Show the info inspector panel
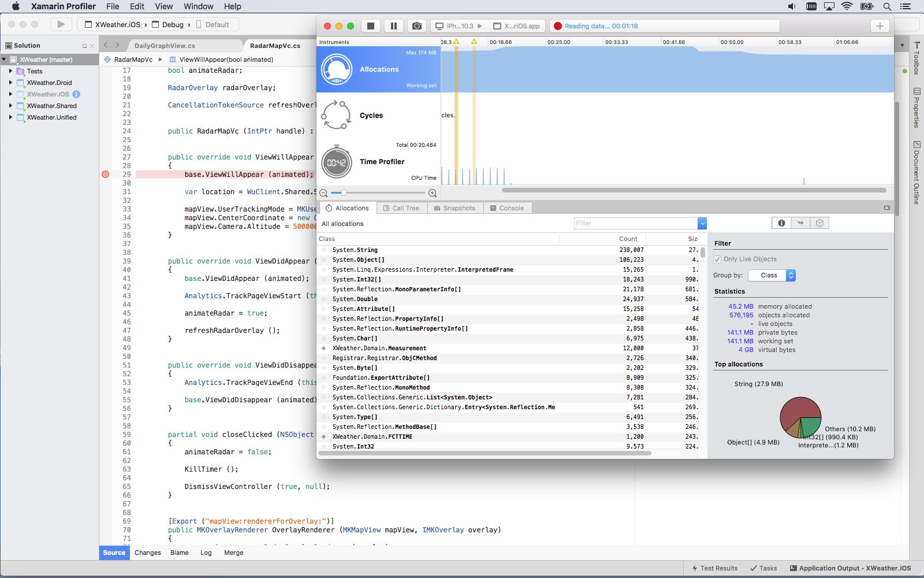 (781, 223)
